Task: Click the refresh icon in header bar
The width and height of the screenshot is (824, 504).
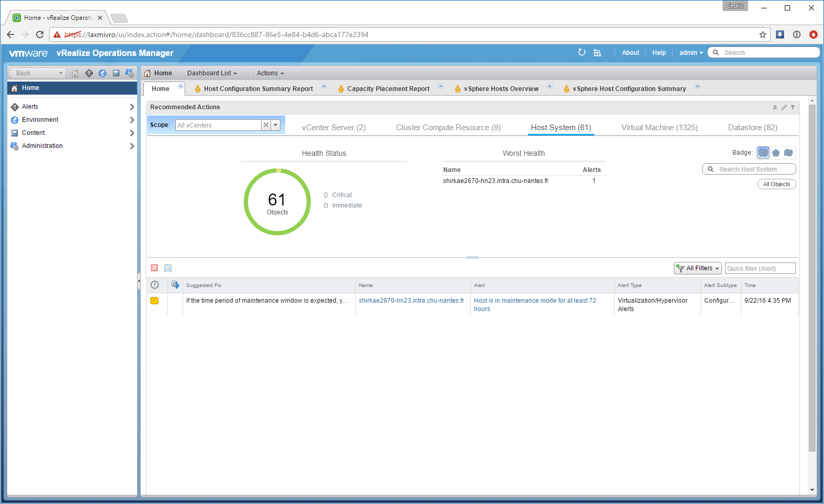Action: pos(582,53)
